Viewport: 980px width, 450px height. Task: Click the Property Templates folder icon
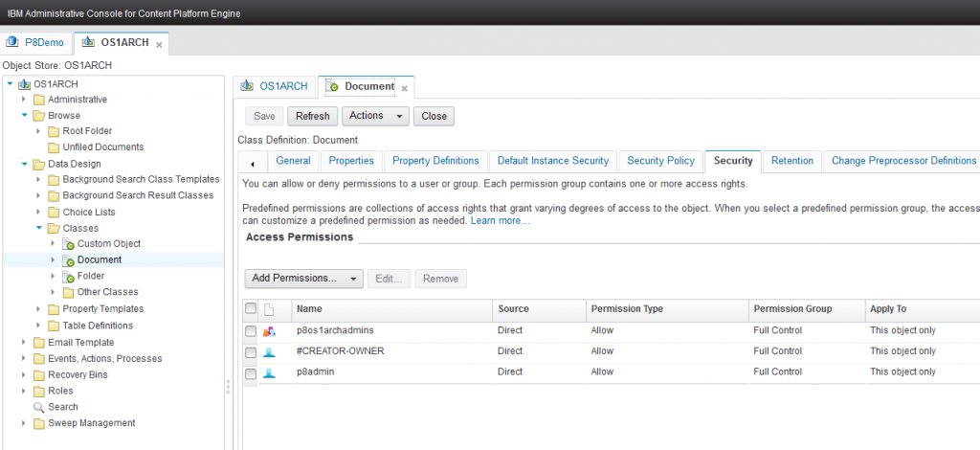pyautogui.click(x=54, y=308)
